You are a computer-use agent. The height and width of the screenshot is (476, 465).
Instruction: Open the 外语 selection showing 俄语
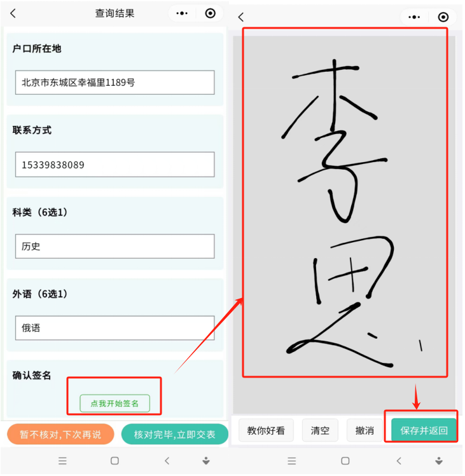pyautogui.click(x=115, y=328)
